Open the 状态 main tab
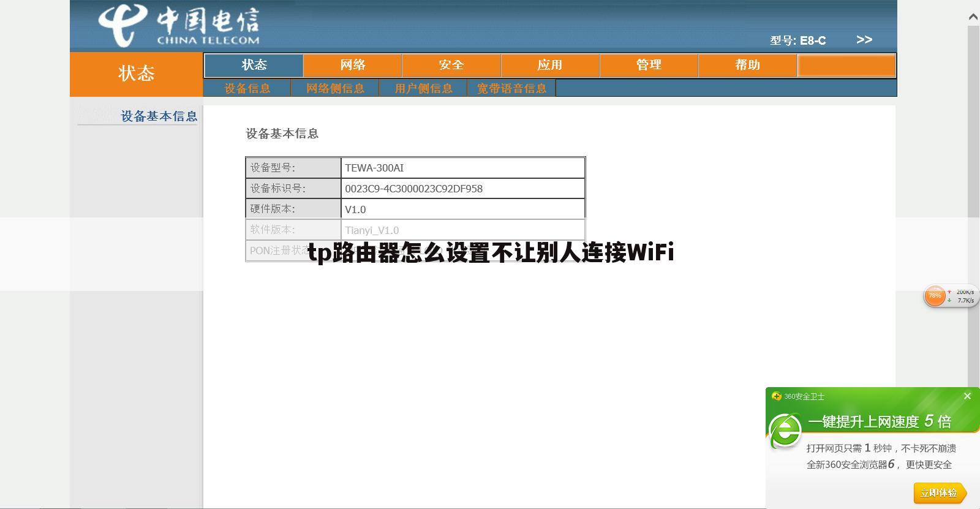The height and width of the screenshot is (509, 980). pos(254,65)
